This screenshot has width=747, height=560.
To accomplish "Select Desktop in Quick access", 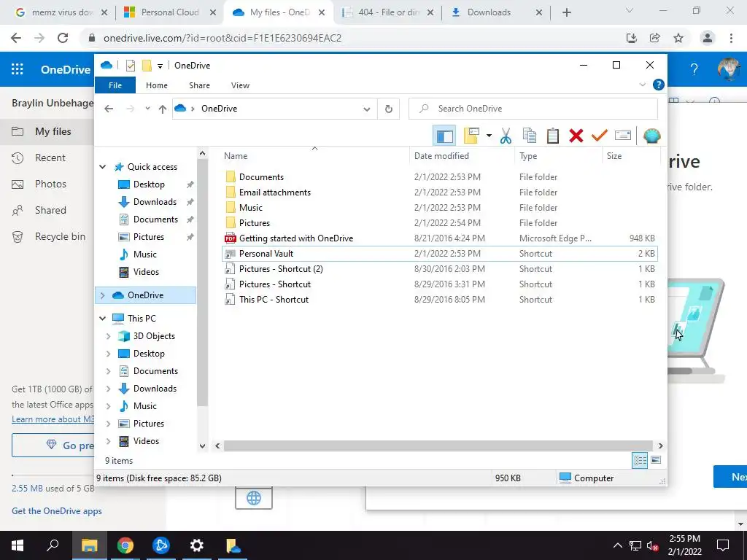I will tap(149, 184).
